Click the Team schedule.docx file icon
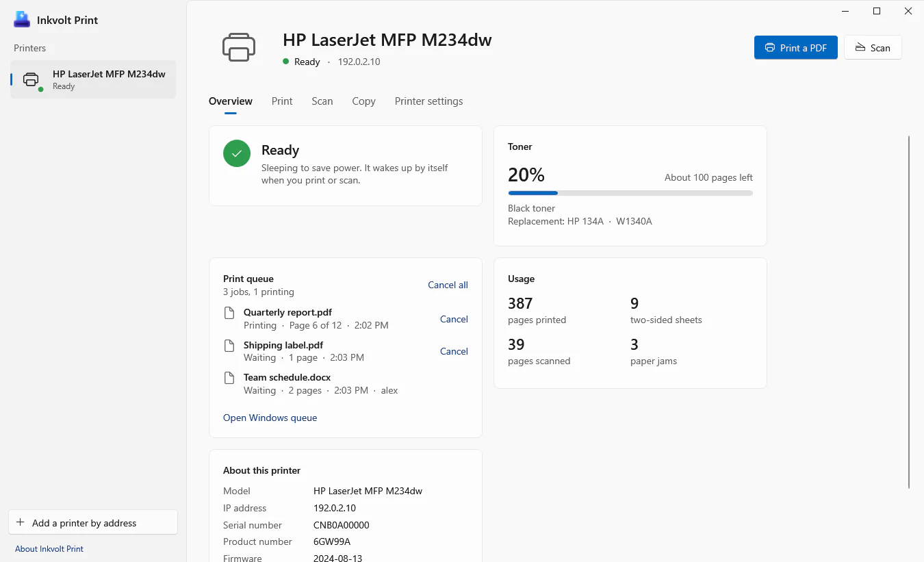Viewport: 924px width, 562px height. pos(230,378)
